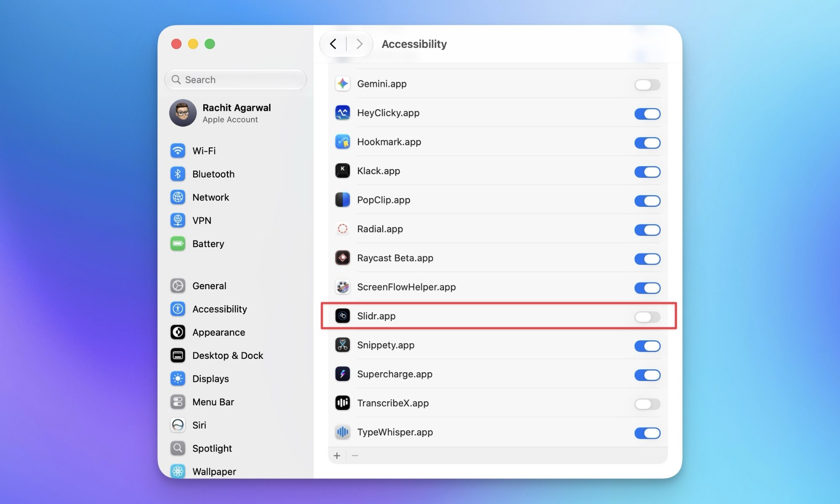Screen dimensions: 840x504
Task: Click the Rachit Agarwal avatar
Action: pos(183,113)
